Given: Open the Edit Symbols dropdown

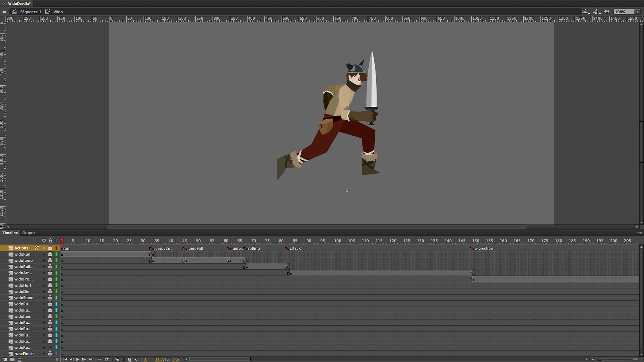Looking at the screenshot, I should point(597,12).
